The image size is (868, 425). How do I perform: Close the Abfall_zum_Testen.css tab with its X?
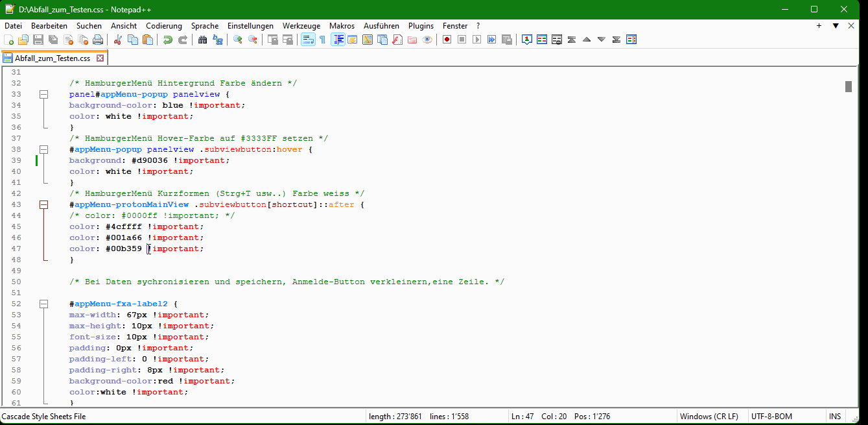click(100, 58)
